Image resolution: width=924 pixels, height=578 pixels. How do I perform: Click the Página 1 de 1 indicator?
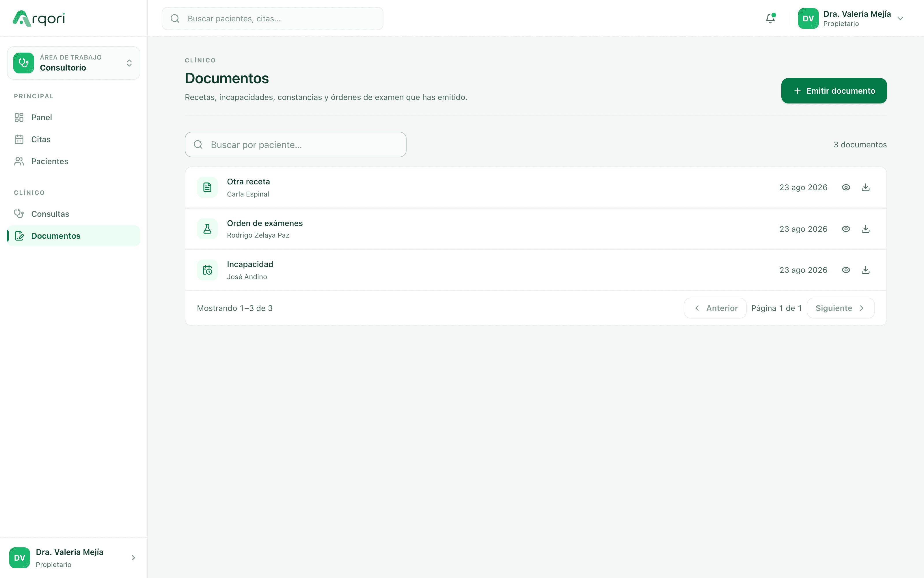776,308
